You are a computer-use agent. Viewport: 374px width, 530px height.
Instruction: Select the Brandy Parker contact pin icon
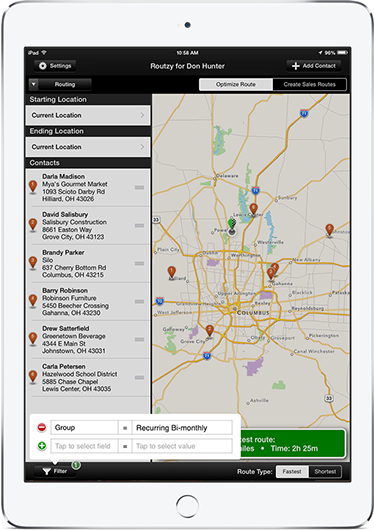33,263
